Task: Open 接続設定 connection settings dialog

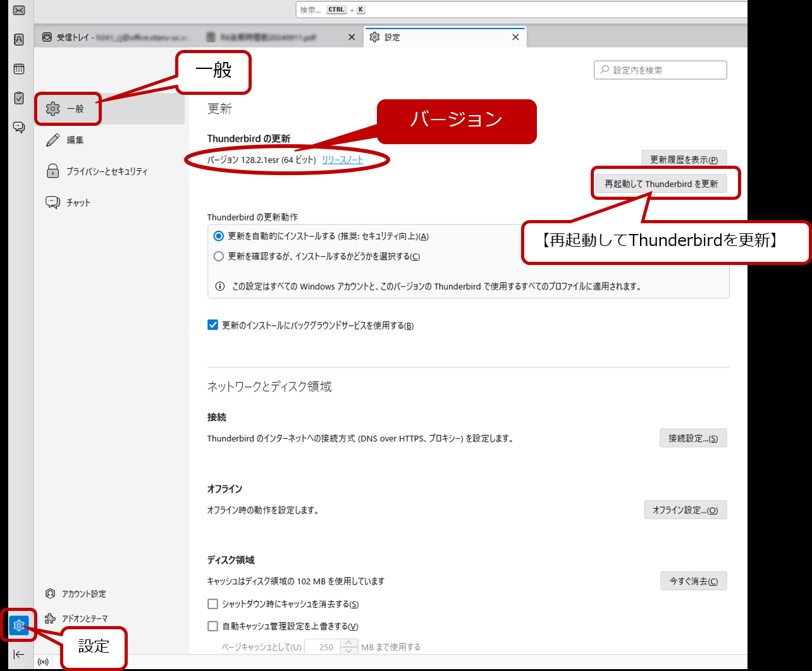Action: [692, 438]
